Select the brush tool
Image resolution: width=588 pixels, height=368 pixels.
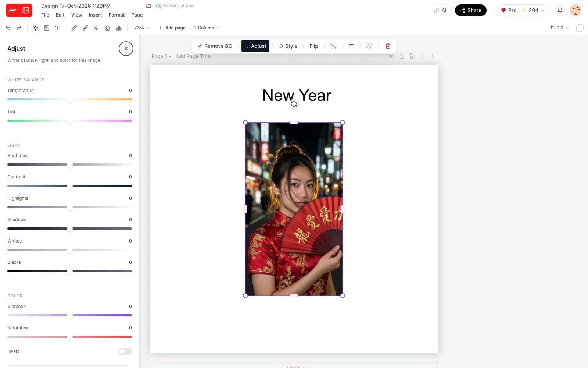click(x=85, y=28)
